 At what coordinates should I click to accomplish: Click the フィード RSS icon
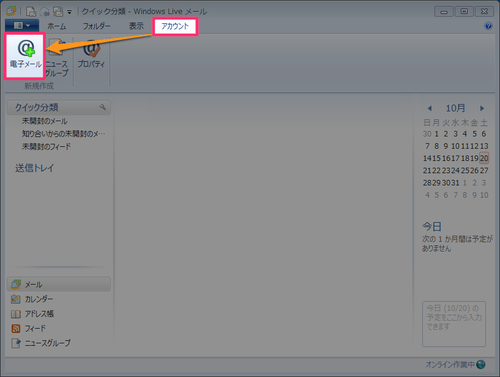(16, 328)
